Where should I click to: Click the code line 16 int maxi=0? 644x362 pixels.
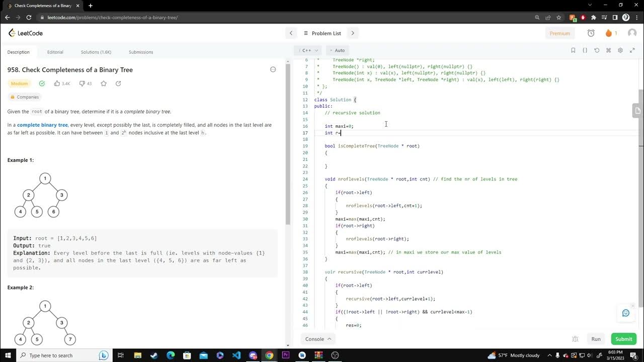pyautogui.click(x=339, y=126)
